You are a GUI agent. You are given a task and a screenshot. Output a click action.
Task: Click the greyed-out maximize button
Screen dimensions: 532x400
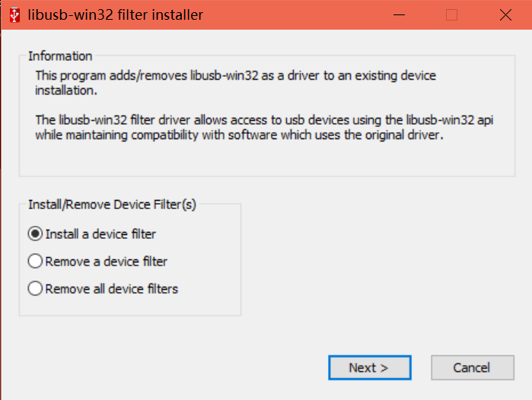pyautogui.click(x=451, y=14)
